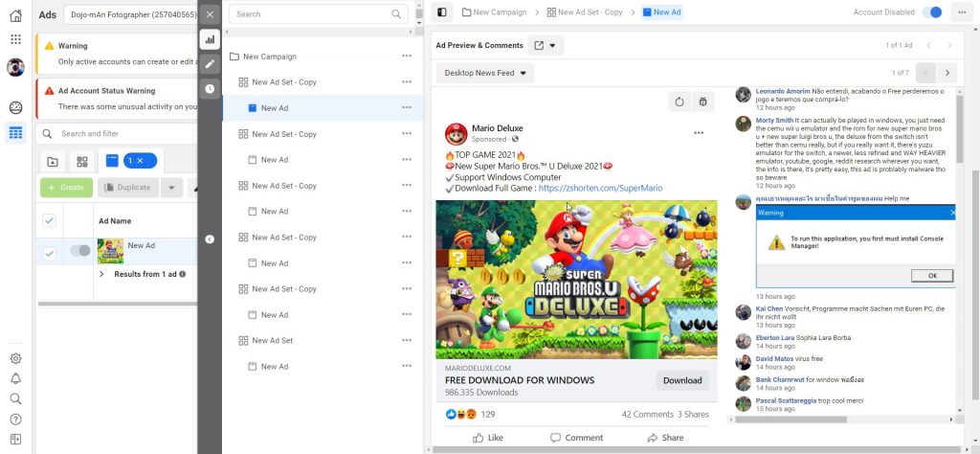980x454 pixels.
Task: Click Like on the ad preview
Action: coord(487,438)
